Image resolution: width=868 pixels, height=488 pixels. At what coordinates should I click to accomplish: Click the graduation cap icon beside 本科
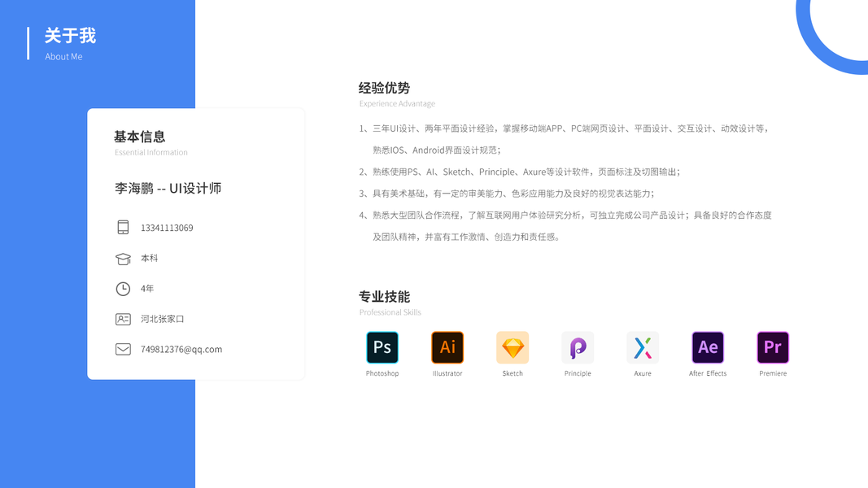tap(123, 259)
